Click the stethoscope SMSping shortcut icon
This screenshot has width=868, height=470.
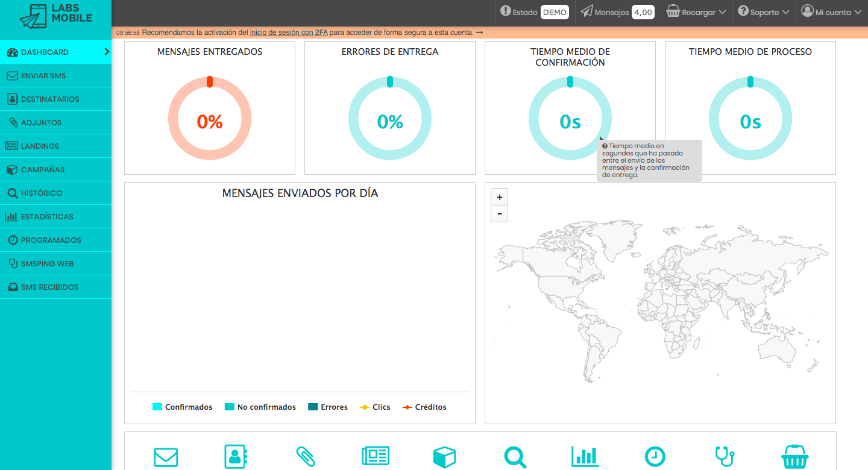coord(725,457)
